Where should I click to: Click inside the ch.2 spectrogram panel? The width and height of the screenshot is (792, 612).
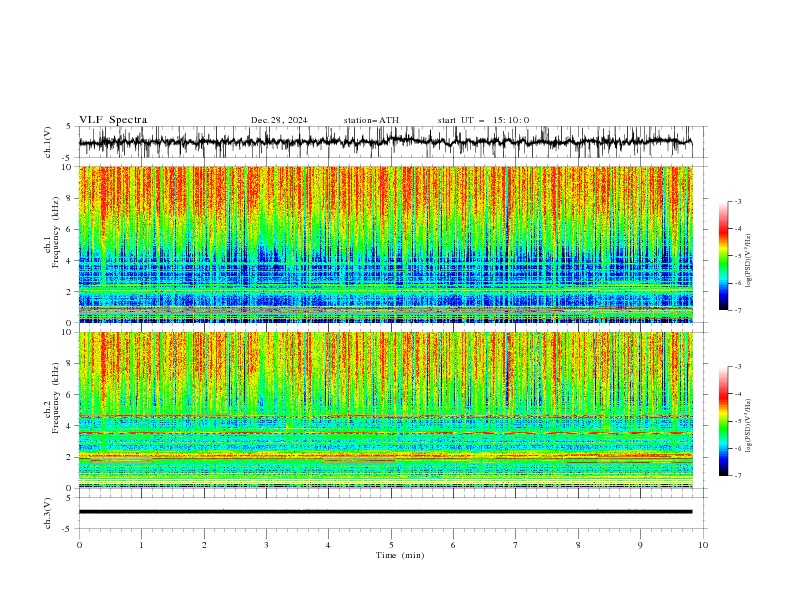(x=385, y=410)
